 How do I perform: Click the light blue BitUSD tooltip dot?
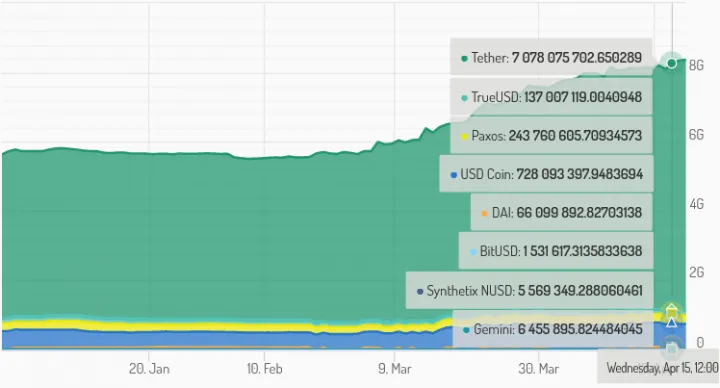click(x=472, y=252)
